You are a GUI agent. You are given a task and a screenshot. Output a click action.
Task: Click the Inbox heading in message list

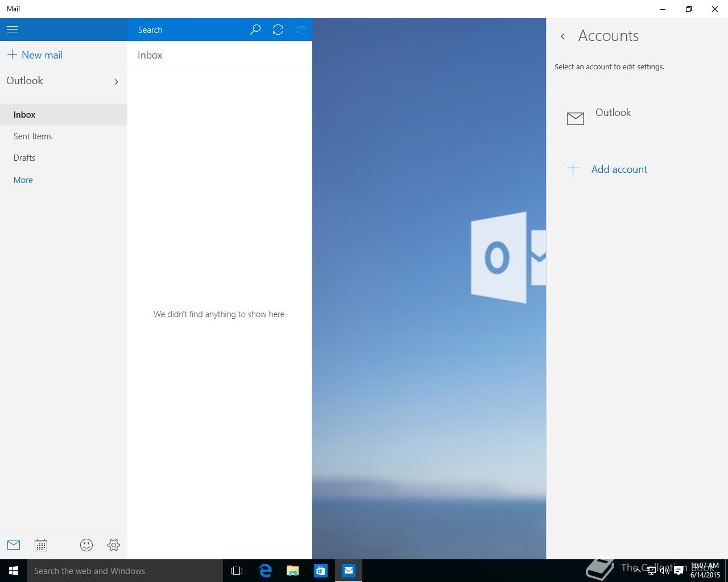coord(150,55)
